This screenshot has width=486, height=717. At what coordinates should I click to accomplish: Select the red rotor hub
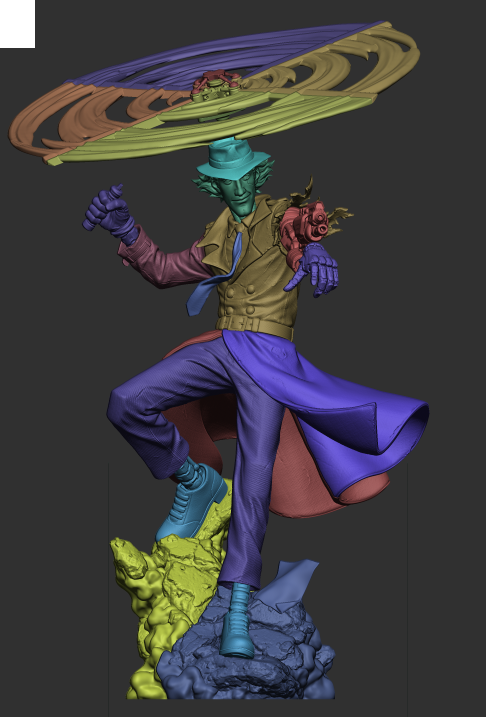(217, 81)
